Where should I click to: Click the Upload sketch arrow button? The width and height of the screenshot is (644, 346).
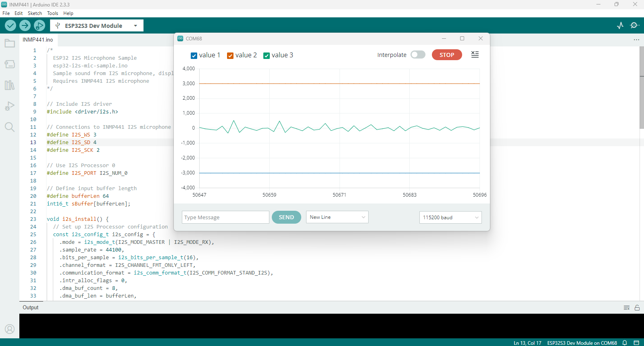[25, 25]
